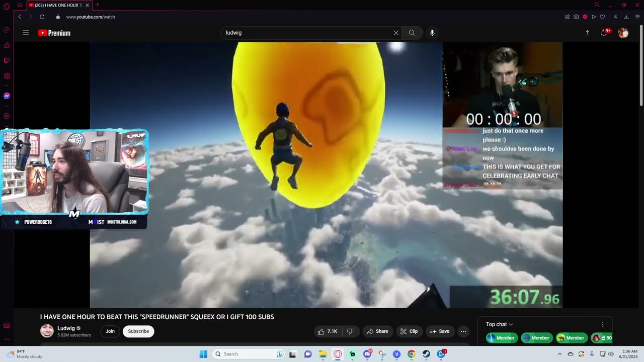Share the video

pyautogui.click(x=377, y=331)
